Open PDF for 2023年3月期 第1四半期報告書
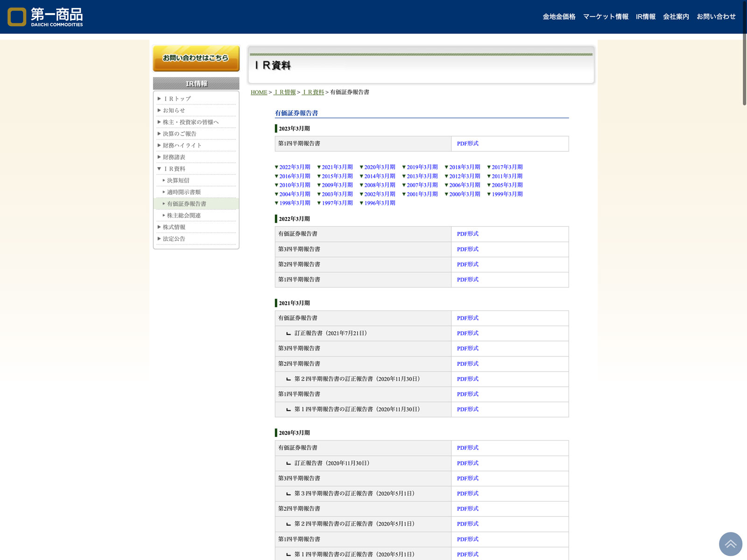This screenshot has width=747, height=560. (x=467, y=144)
